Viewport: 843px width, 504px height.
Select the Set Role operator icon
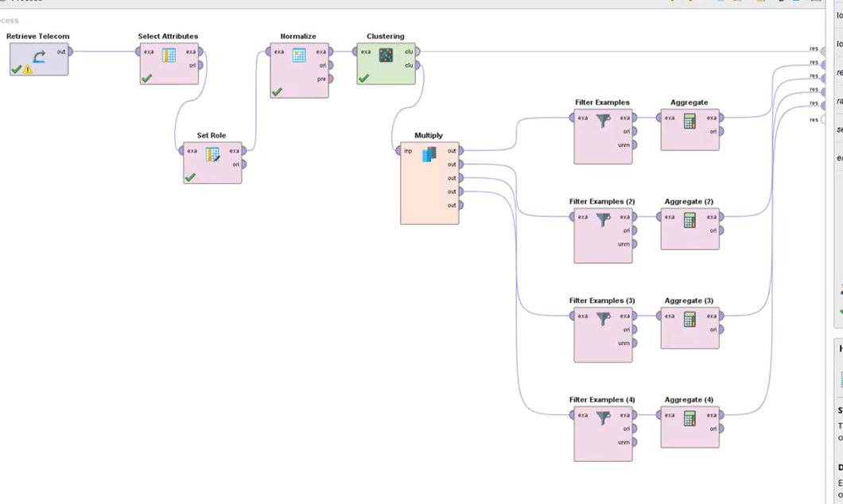[212, 155]
